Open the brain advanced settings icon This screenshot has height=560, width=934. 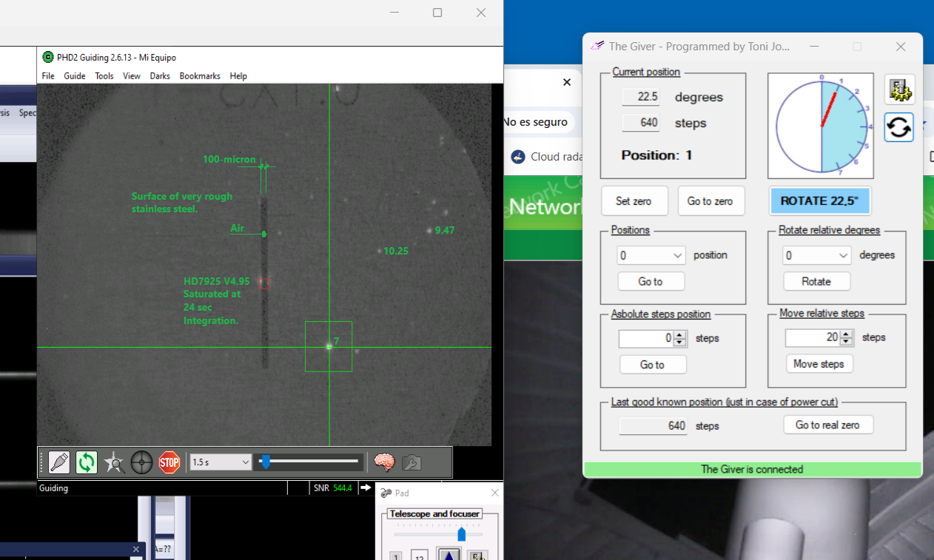click(384, 462)
